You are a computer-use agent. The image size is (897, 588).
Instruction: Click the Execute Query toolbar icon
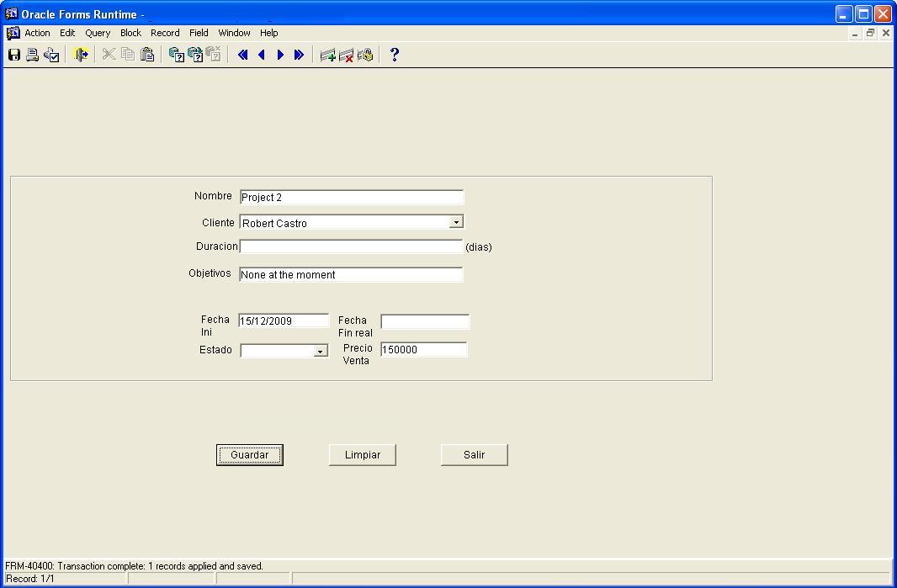click(195, 55)
